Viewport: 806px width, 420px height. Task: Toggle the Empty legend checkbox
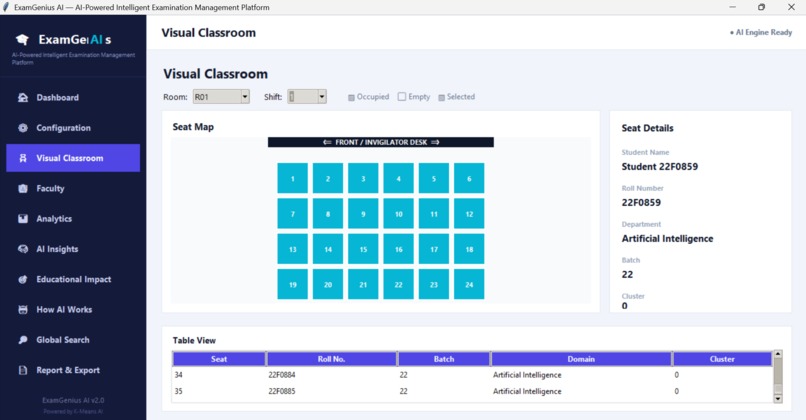pyautogui.click(x=402, y=97)
